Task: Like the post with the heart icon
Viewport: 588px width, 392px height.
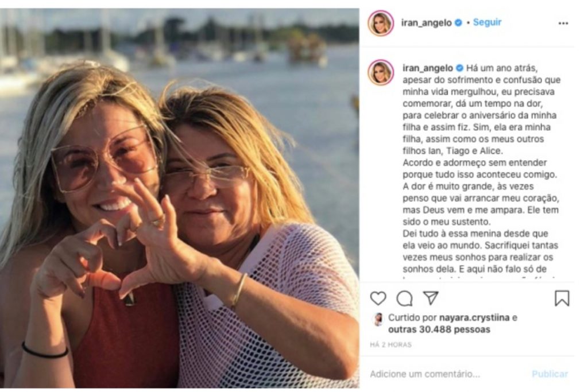Action: coord(378,298)
